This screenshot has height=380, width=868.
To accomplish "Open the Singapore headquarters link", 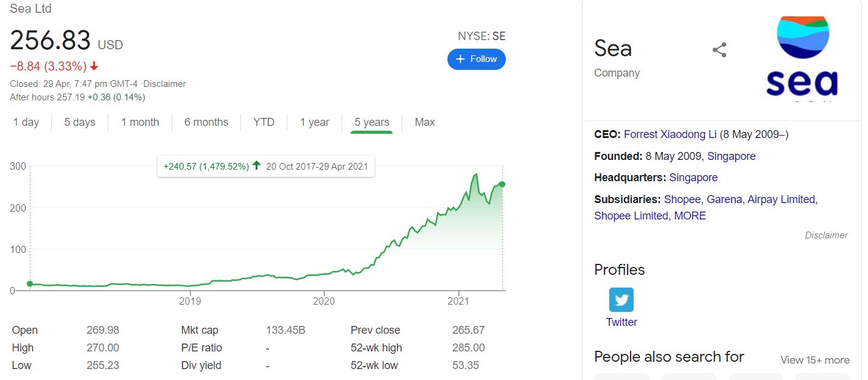I will coord(693,178).
